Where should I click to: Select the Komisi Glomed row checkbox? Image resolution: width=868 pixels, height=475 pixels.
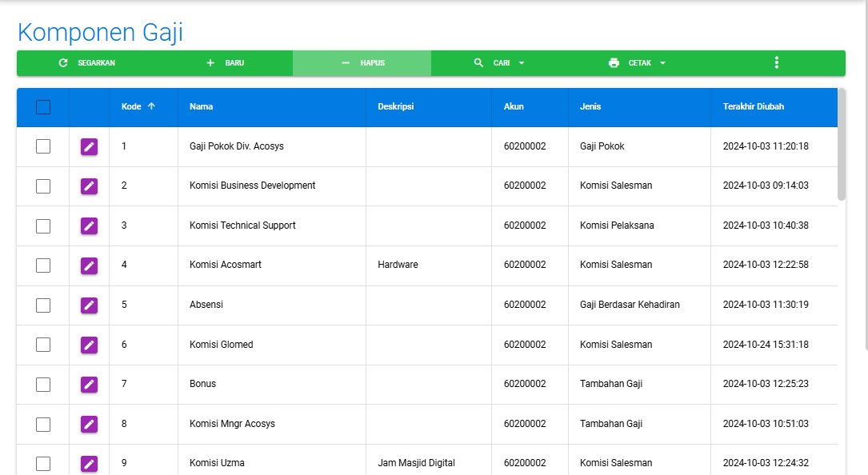click(x=43, y=345)
